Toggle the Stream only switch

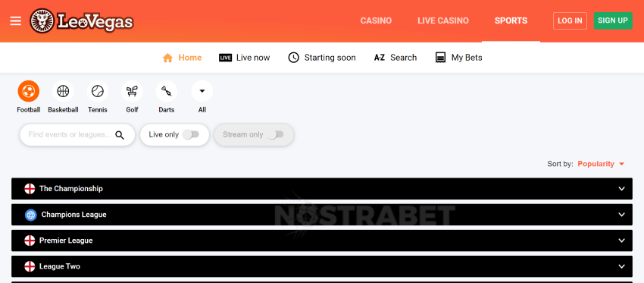(275, 134)
